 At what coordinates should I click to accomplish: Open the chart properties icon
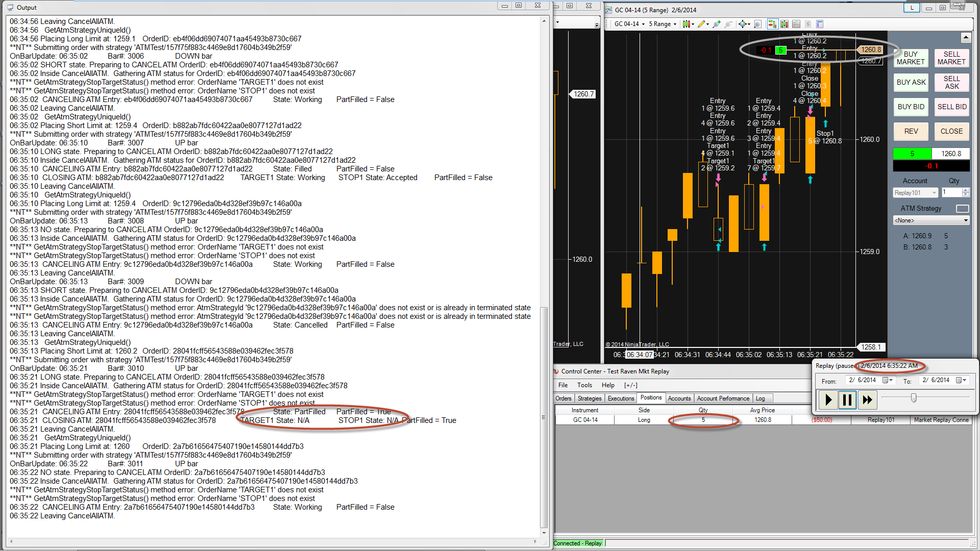pyautogui.click(x=820, y=24)
